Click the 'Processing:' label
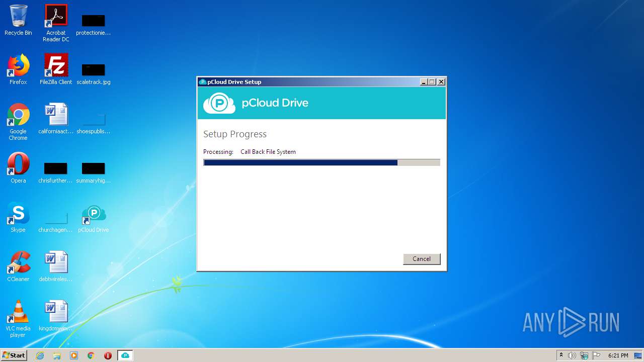The width and height of the screenshot is (644, 362). point(218,152)
